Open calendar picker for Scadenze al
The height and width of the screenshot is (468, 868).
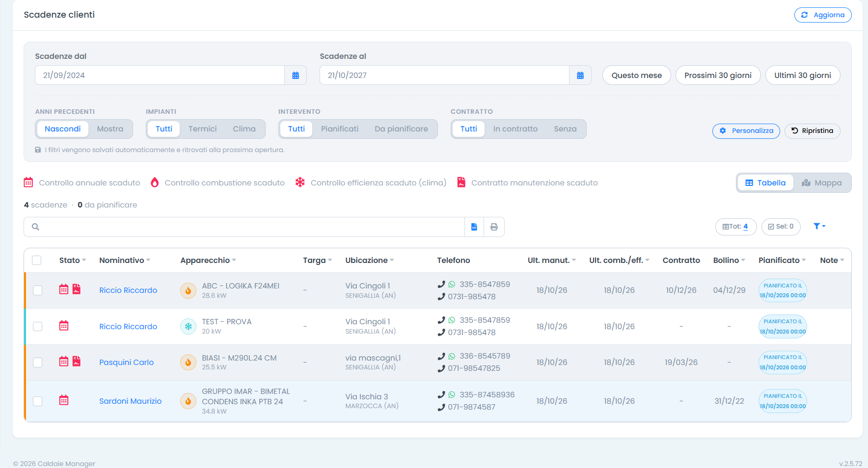click(580, 75)
